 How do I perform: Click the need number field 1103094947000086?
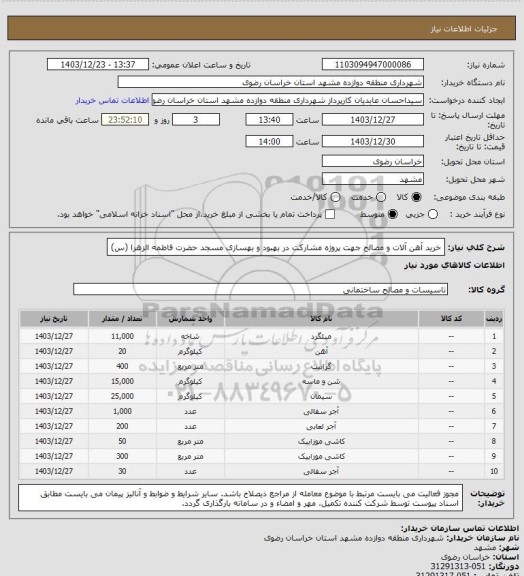coord(373,65)
